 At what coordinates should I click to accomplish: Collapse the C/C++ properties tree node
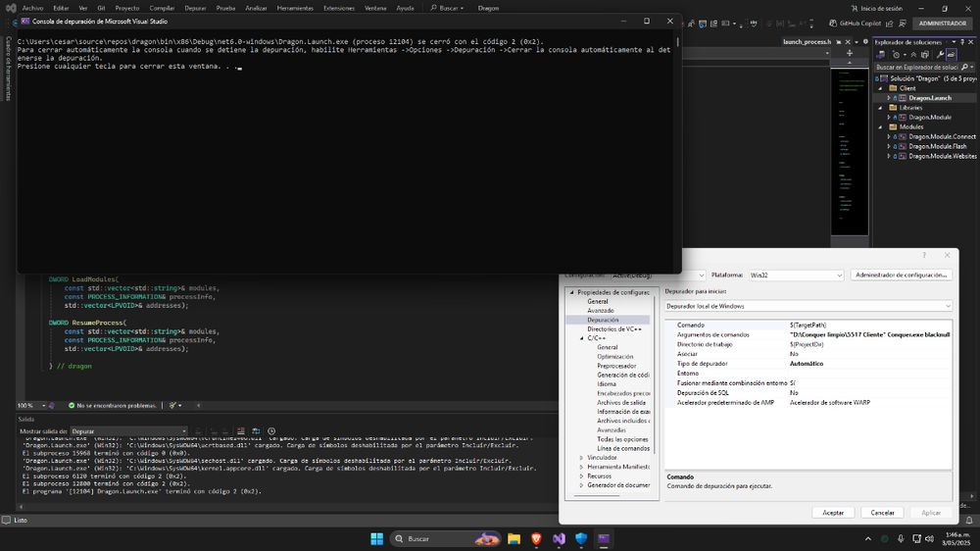click(581, 338)
